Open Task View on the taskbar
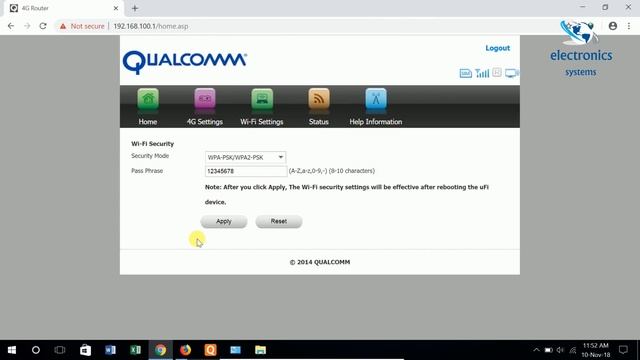The height and width of the screenshot is (360, 640). [x=60, y=350]
